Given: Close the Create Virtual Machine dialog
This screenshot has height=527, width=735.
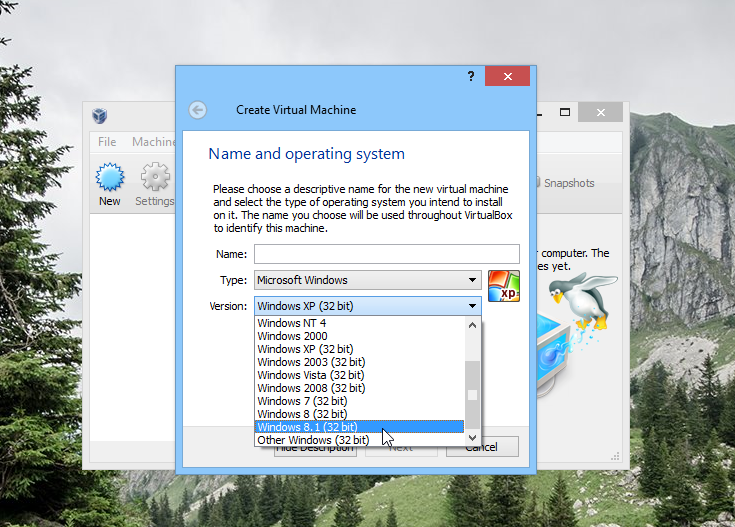Looking at the screenshot, I should click(x=507, y=76).
